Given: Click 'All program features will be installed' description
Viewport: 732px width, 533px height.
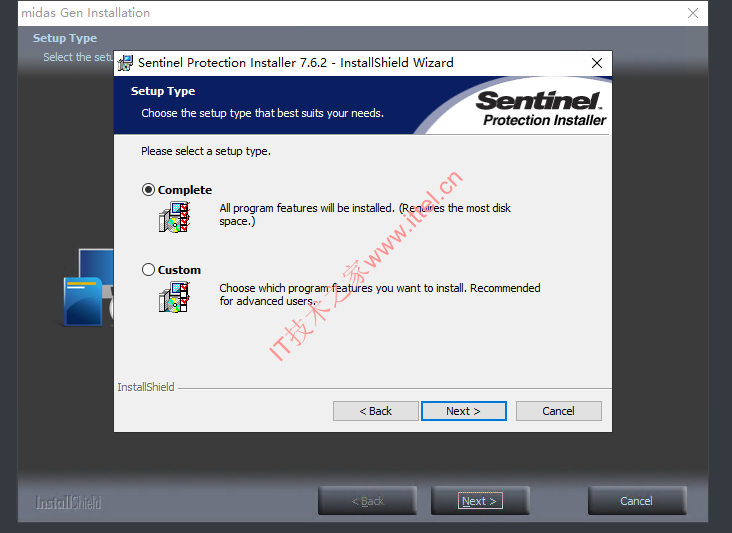Looking at the screenshot, I should (x=365, y=214).
